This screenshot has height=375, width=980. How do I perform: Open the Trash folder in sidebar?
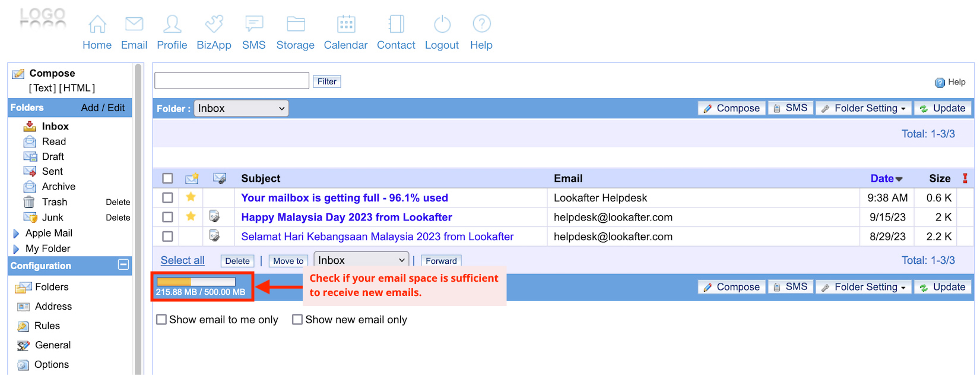coord(54,202)
